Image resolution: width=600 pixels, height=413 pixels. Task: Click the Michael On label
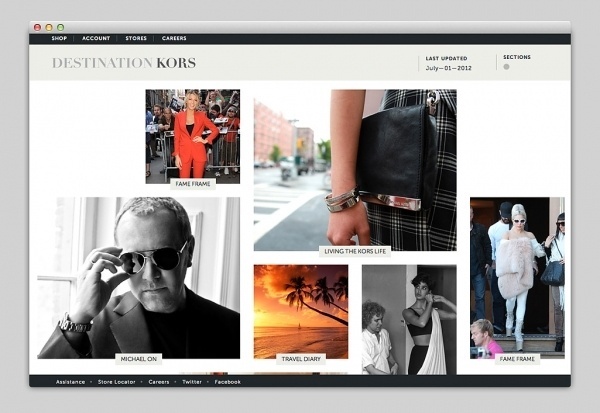[x=139, y=359]
